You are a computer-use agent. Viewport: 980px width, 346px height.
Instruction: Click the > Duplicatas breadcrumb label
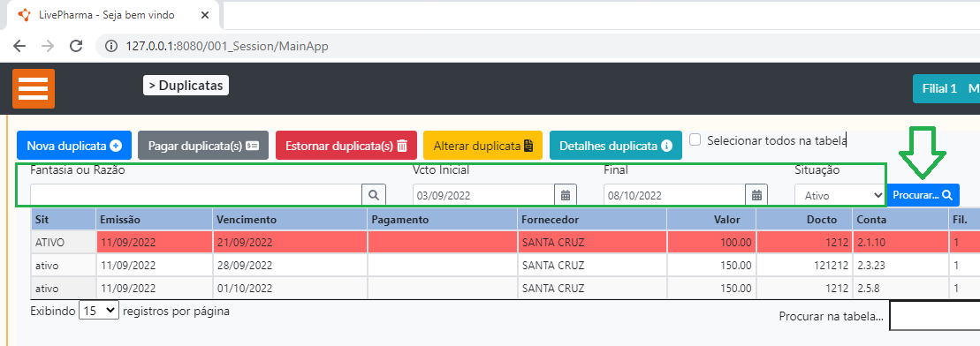point(186,86)
